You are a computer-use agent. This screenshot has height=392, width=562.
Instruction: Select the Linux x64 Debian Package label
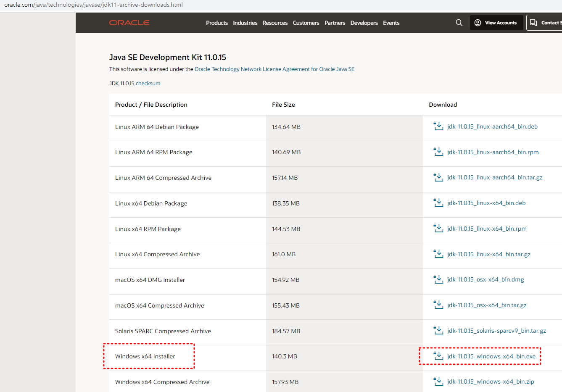151,203
